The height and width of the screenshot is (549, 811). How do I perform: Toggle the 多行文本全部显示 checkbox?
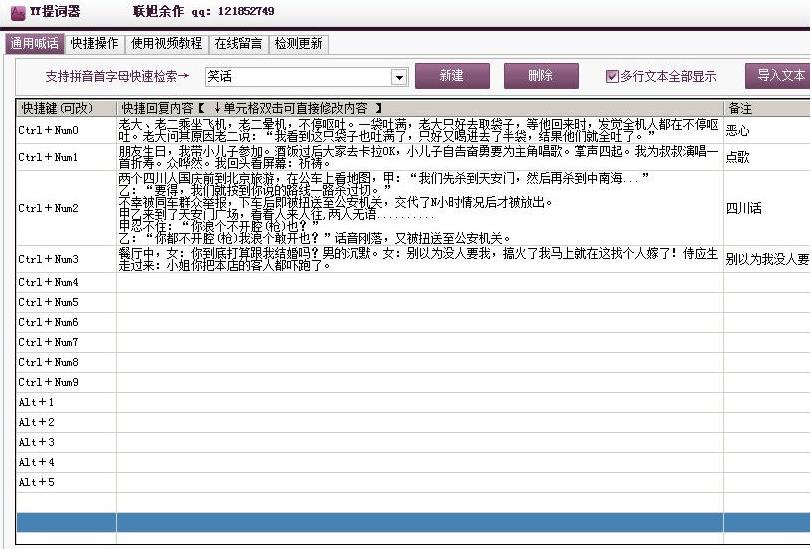(x=613, y=76)
